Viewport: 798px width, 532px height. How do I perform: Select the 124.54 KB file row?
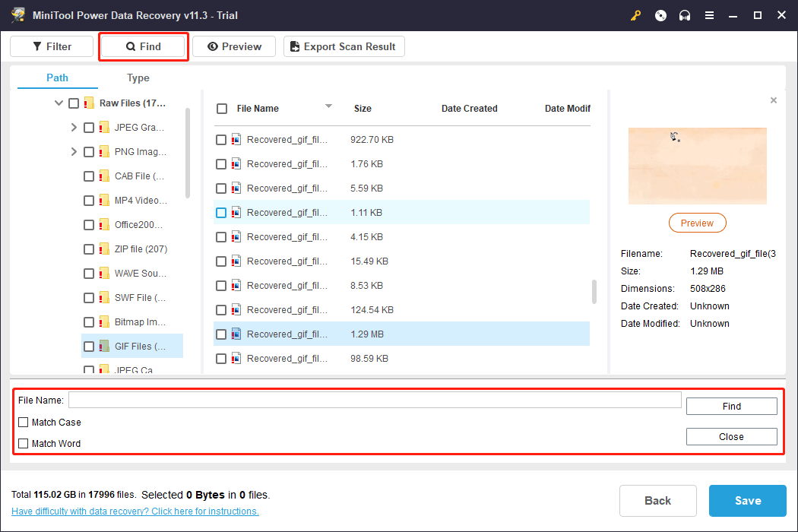401,309
